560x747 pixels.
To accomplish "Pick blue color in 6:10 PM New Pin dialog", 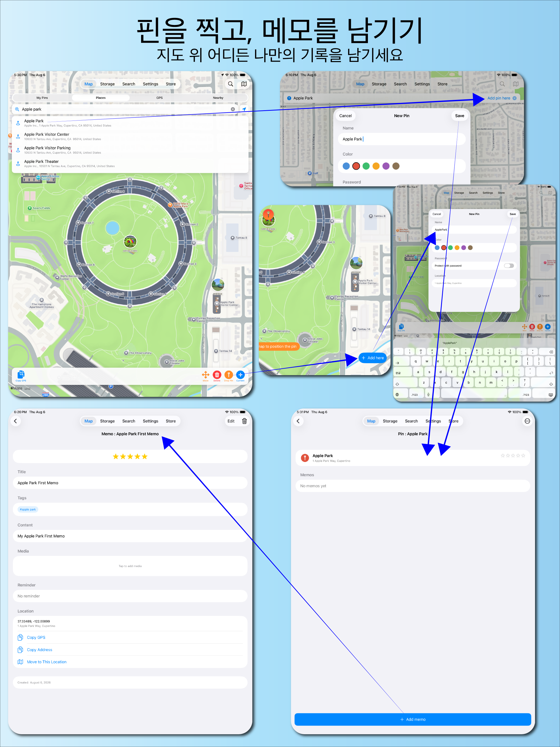I will click(346, 166).
